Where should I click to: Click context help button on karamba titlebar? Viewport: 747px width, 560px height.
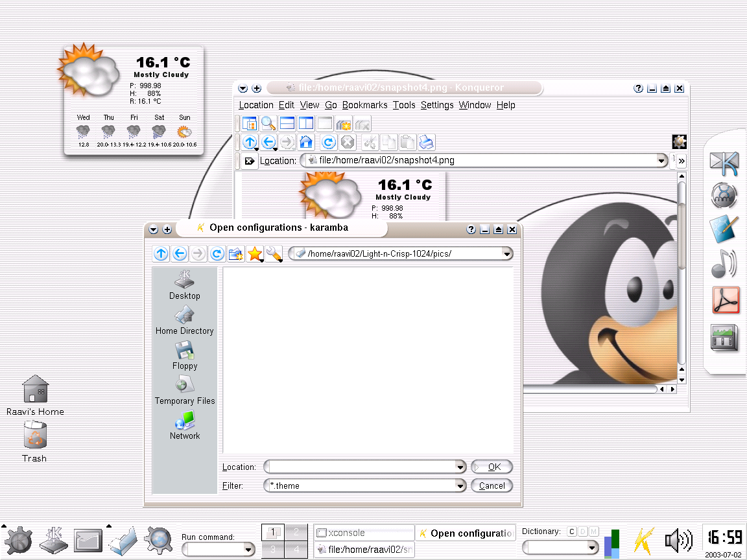471,229
